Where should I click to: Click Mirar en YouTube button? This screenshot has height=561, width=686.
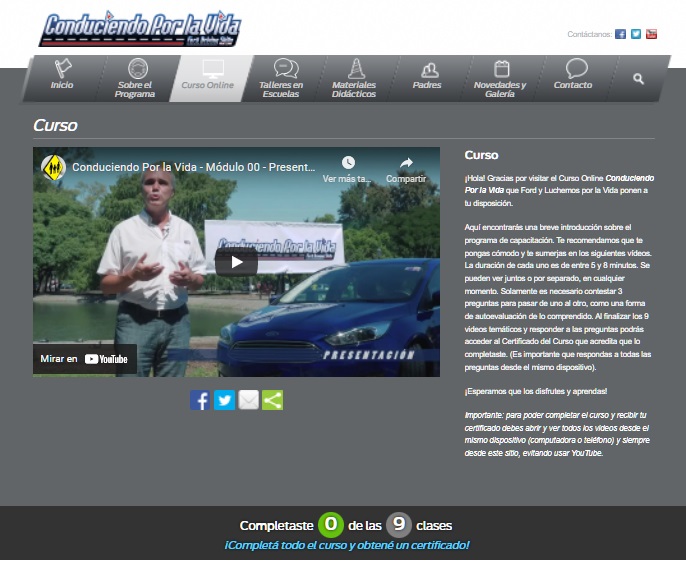coord(84,359)
